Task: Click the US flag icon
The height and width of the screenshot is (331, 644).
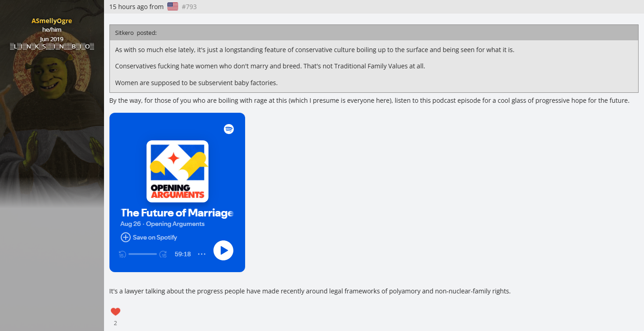Action: [173, 6]
